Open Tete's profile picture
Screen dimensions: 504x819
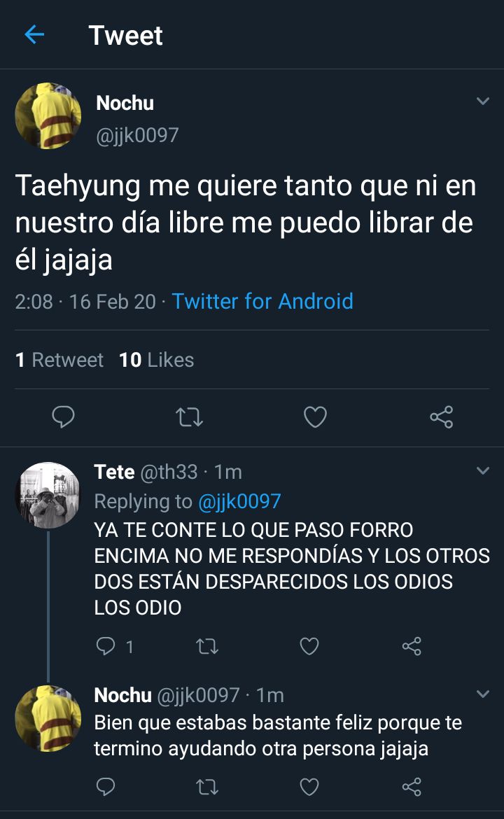pyautogui.click(x=48, y=495)
